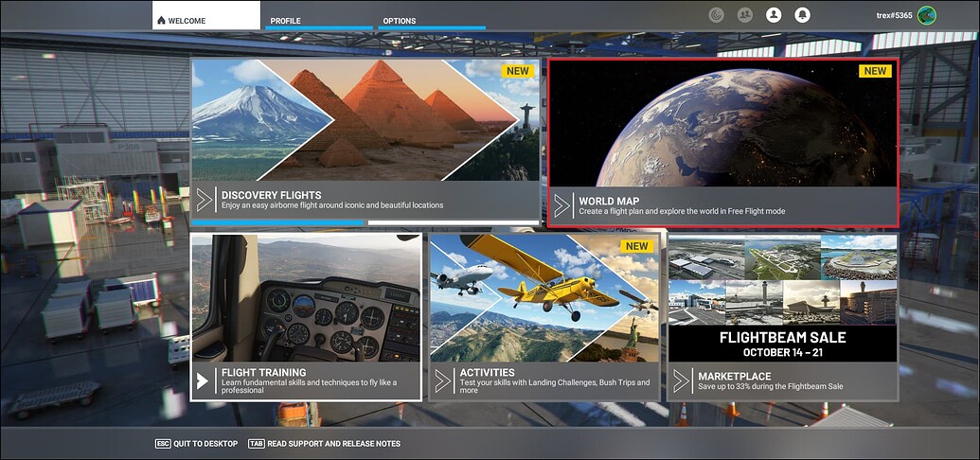Click the home icon on Welcome tab
The width and height of the screenshot is (980, 460).
point(161,20)
